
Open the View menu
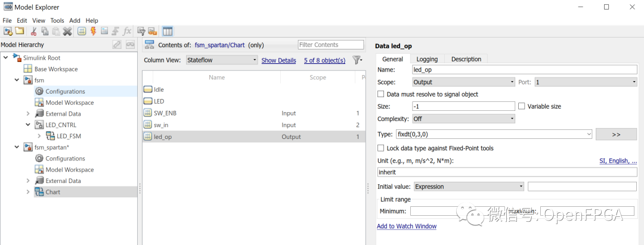[39, 20]
